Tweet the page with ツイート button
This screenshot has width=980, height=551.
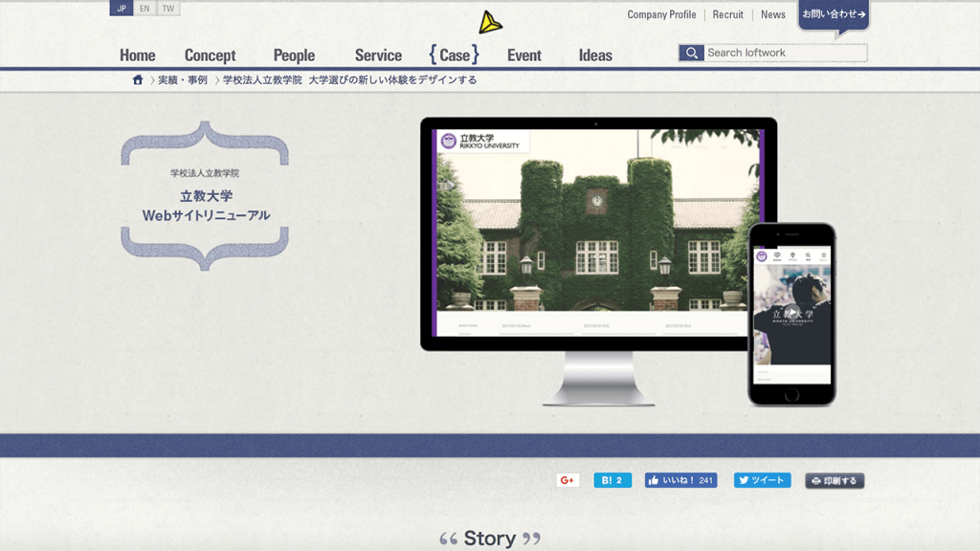762,480
